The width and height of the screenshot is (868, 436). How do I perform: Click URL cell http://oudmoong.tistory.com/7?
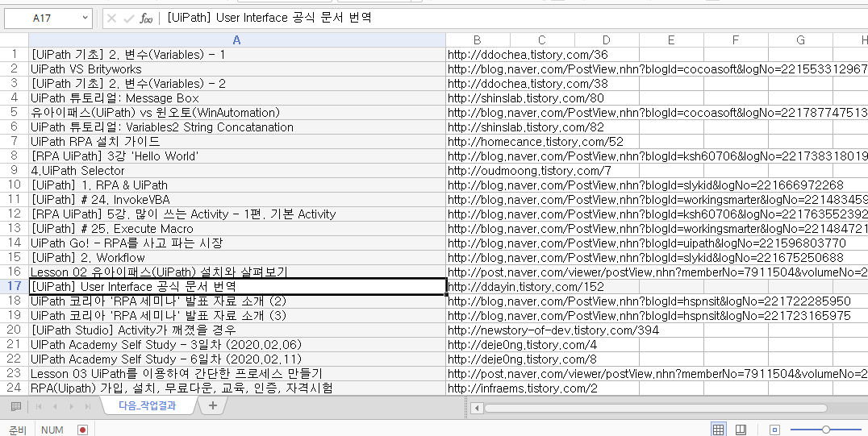coord(478,170)
